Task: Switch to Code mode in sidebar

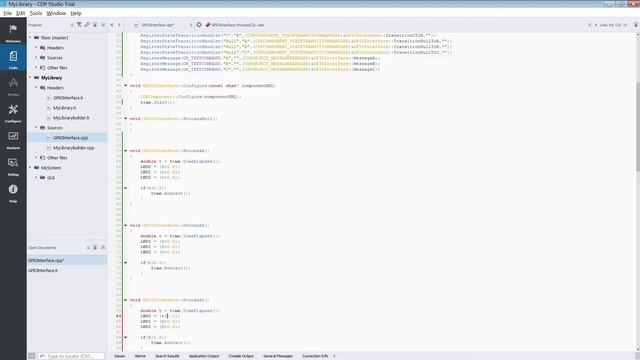Action: tap(13, 59)
